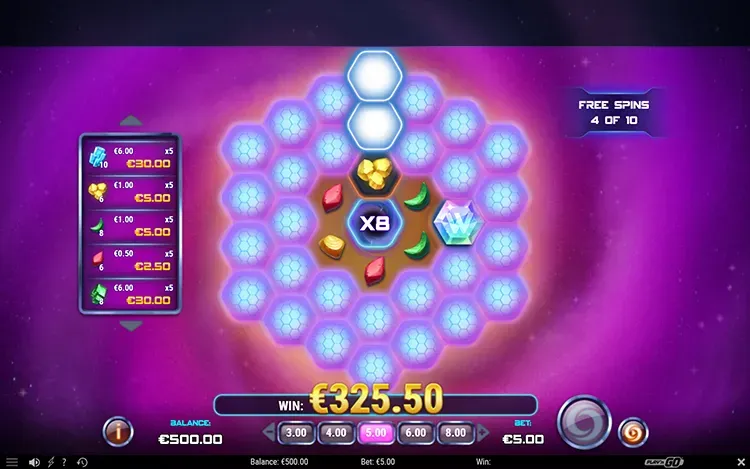Show lower bet values with left arrow
The width and height of the screenshot is (750, 469).
pos(269,433)
